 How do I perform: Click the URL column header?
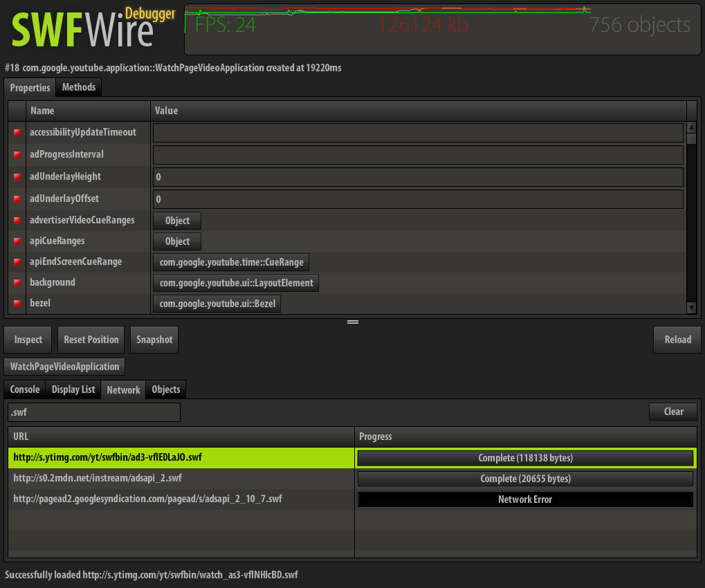coord(181,437)
